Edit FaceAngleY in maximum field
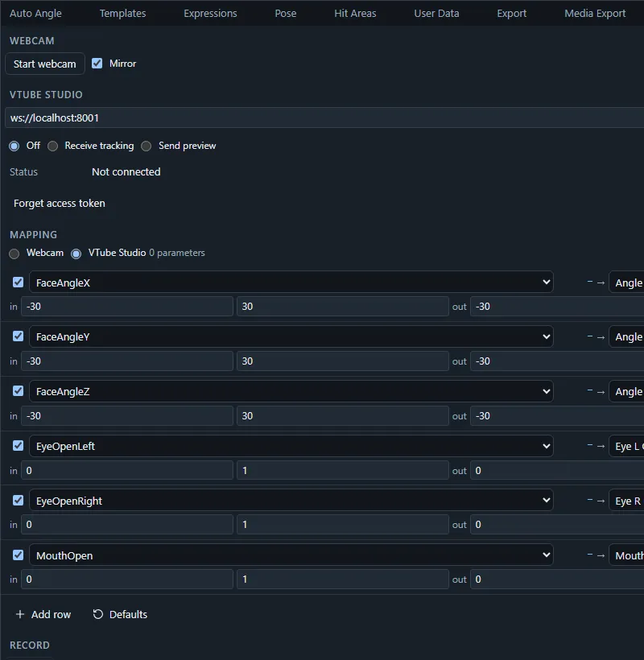Screen dimensions: 644x660 coord(343,361)
